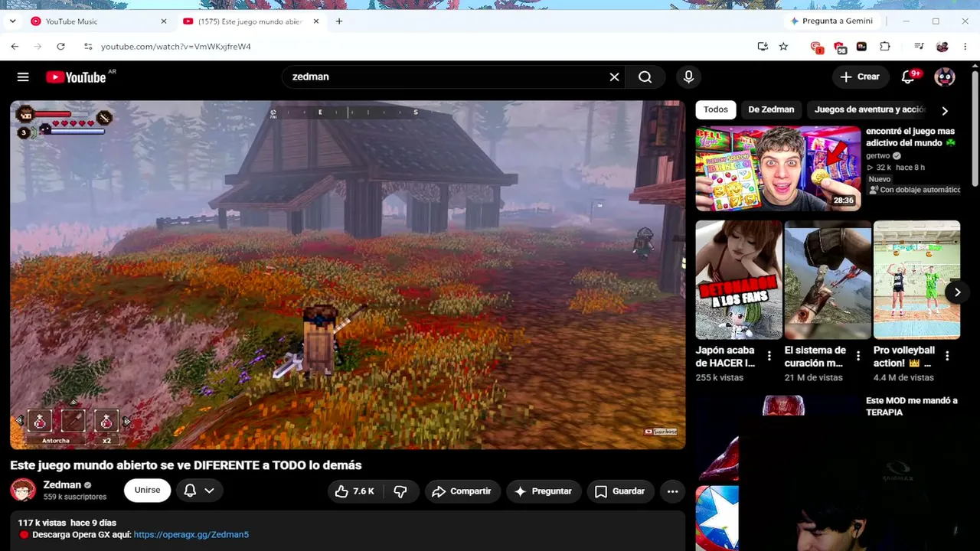
Task: Open options for 'Japón acaba de HACER' short
Action: tap(769, 357)
